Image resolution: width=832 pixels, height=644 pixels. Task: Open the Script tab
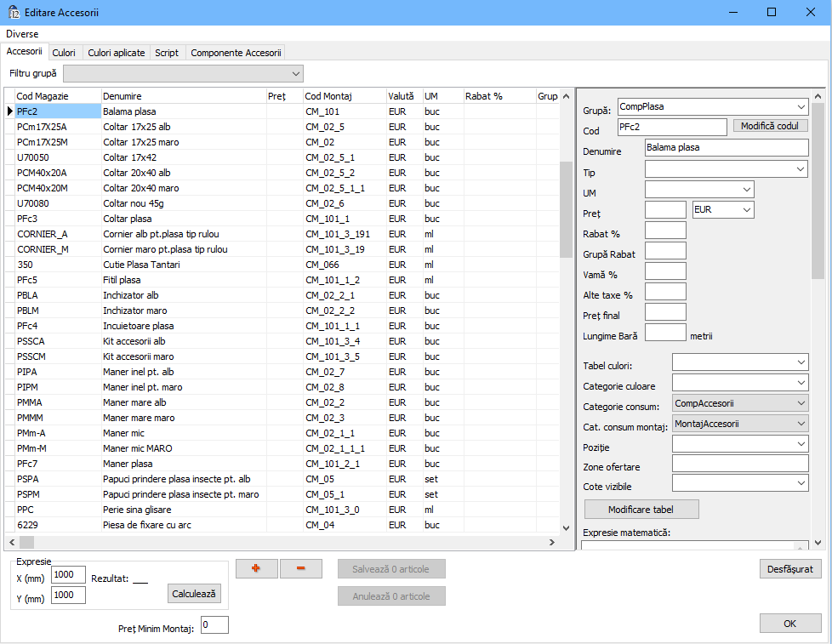(x=167, y=53)
